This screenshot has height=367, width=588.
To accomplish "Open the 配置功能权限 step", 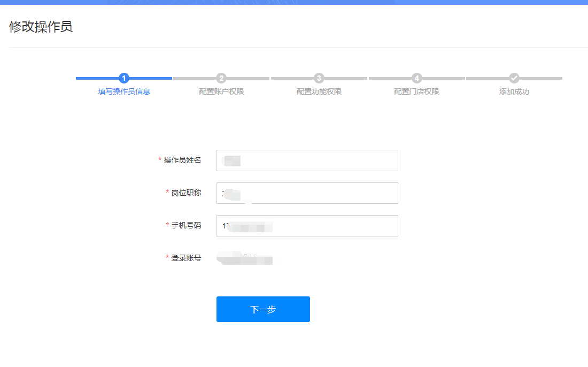I will tap(319, 91).
